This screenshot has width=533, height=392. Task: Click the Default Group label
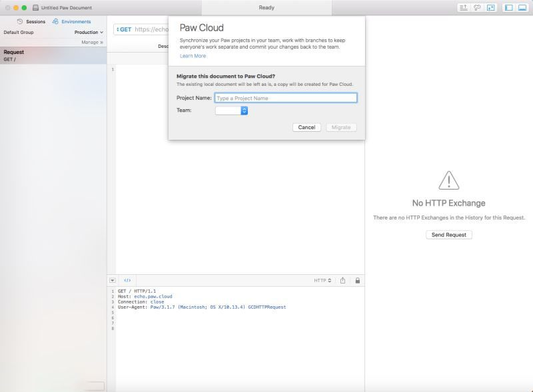19,32
